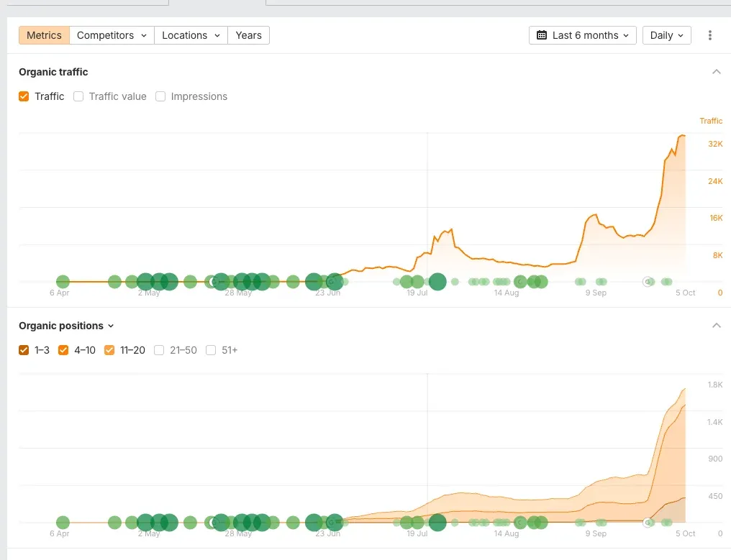Switch to the Metrics tab
The image size is (731, 560).
pyautogui.click(x=45, y=35)
